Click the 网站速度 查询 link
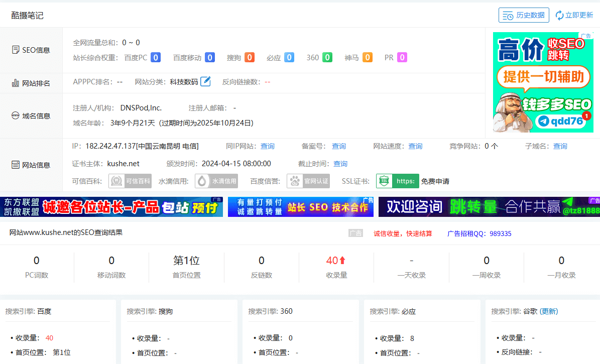 pos(415,146)
